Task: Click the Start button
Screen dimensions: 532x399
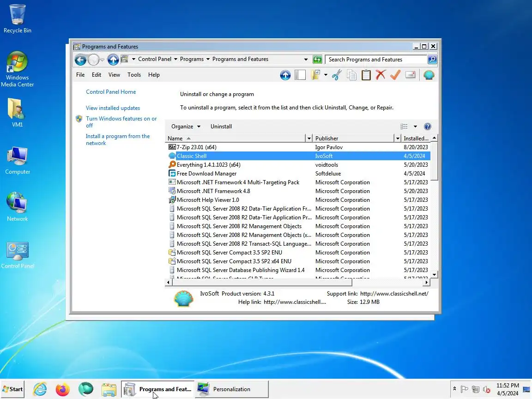Action: [13, 389]
